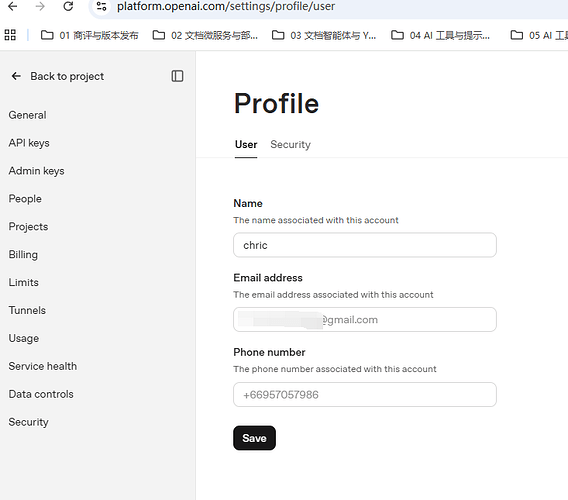Open the 04 AI bookmarks folder
The height and width of the screenshot is (500, 568).
click(440, 35)
